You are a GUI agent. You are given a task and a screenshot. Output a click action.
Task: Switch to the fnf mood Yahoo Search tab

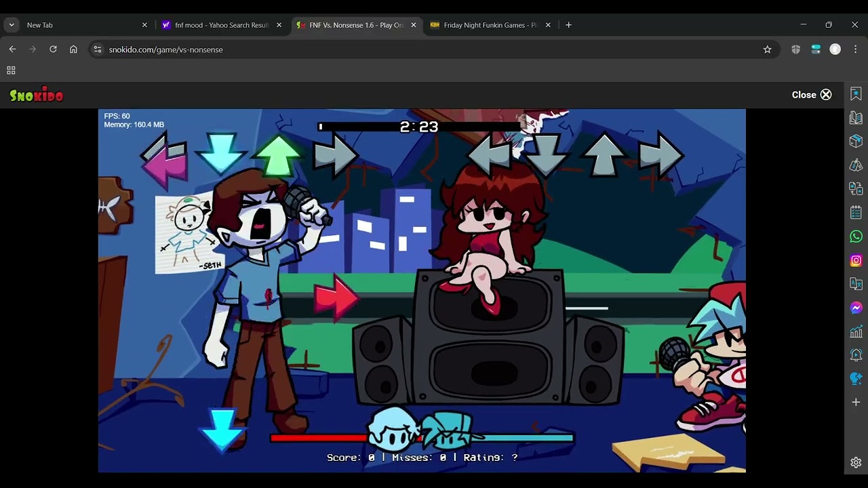[x=222, y=25]
